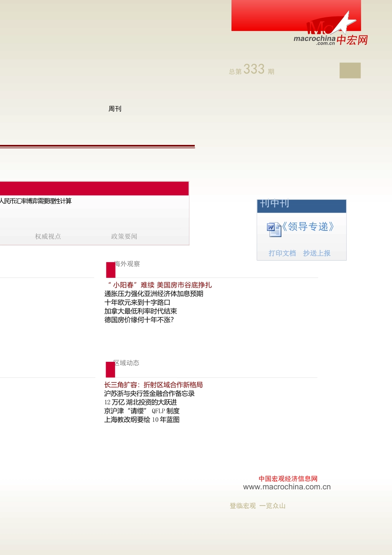
Task: Click the 总第333期 issue number
Action: [252, 69]
